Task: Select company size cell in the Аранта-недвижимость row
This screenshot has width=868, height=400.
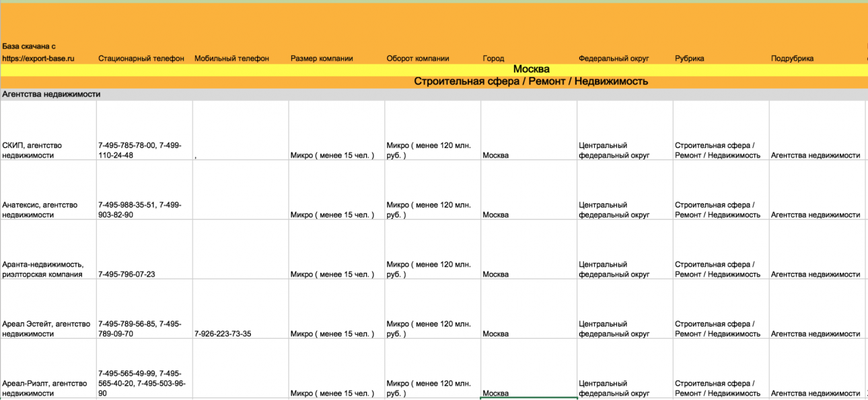Action: pos(337,249)
